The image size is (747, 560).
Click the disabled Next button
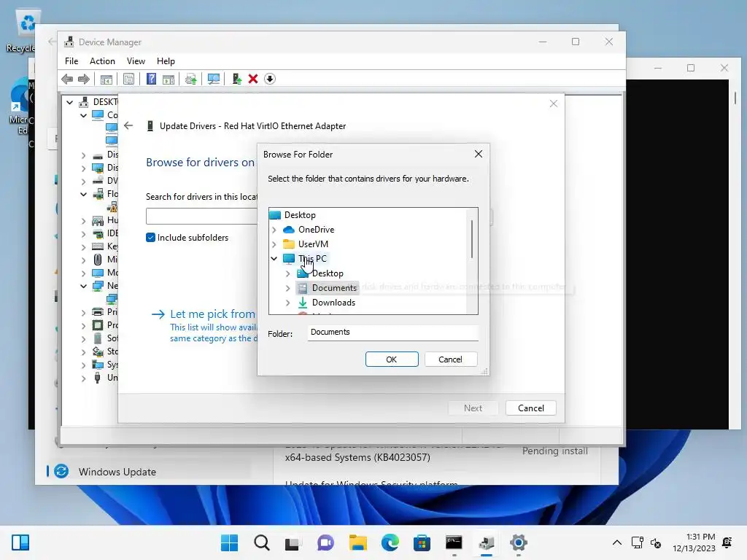pyautogui.click(x=473, y=408)
